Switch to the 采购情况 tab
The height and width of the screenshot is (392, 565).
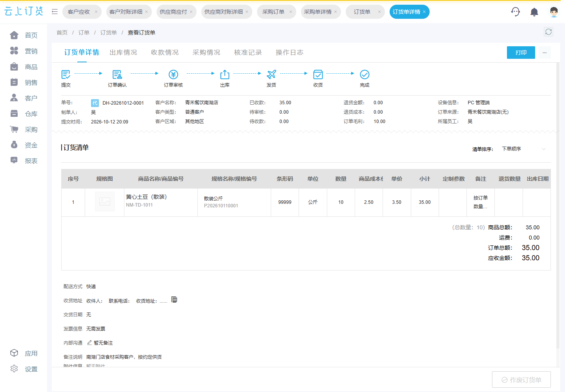[206, 53]
